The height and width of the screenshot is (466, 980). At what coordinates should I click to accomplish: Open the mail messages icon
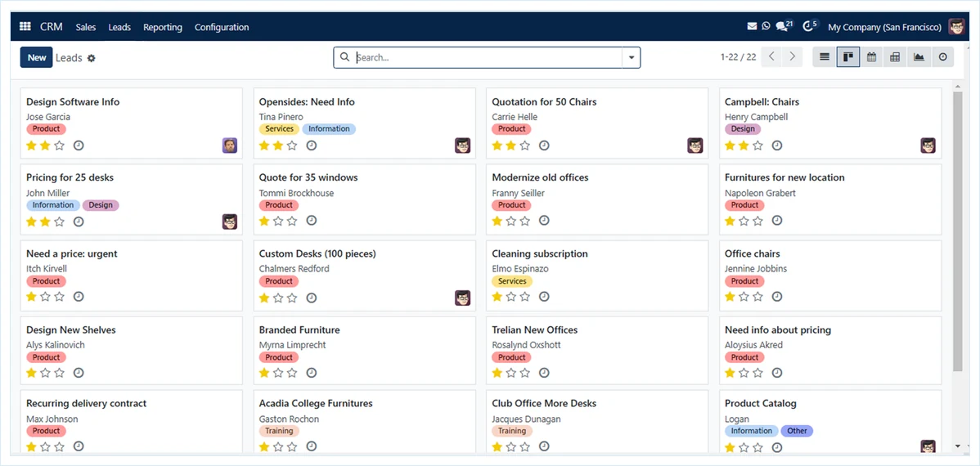[752, 26]
